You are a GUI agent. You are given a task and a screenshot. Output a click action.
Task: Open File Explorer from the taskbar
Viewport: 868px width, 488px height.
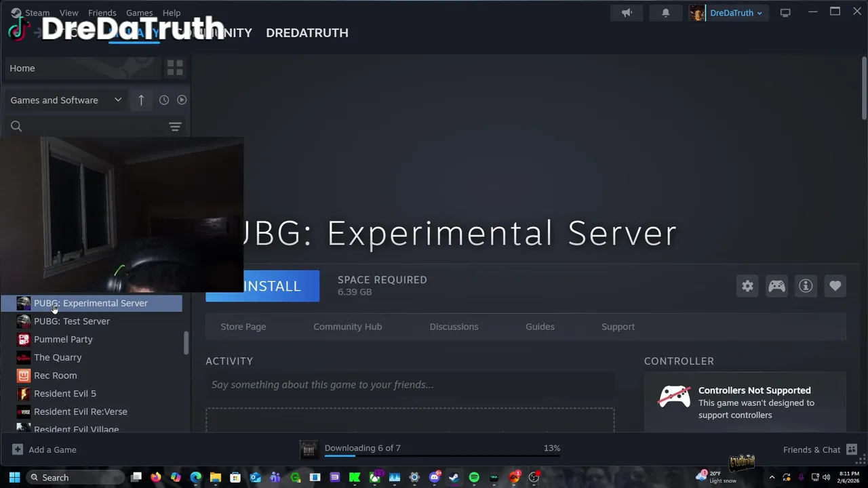(x=216, y=478)
